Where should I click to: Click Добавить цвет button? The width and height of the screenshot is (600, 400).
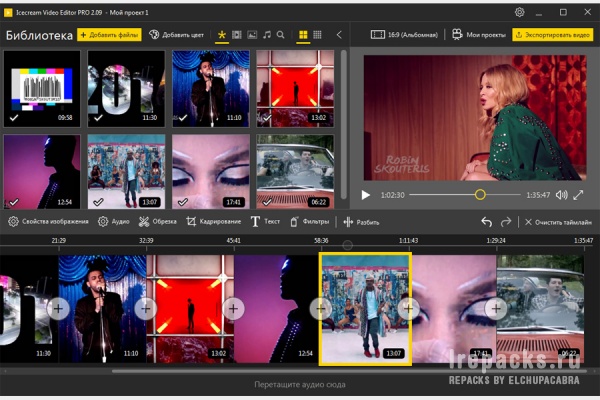[x=176, y=35]
